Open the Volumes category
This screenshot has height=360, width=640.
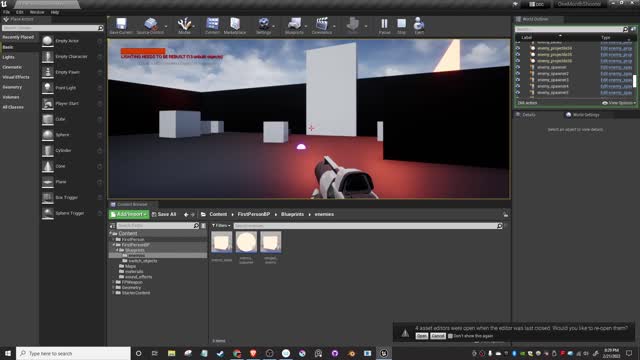(x=11, y=97)
